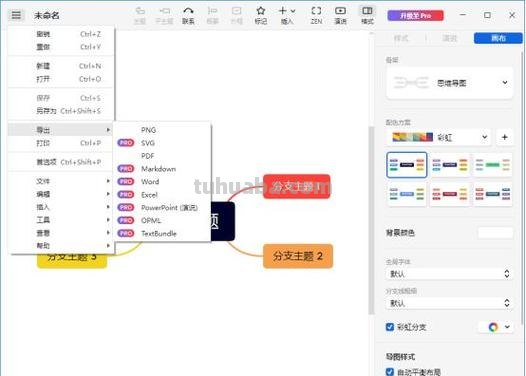Viewport: 526px width, 376px height.
Task: Click the rainbow color wheel swatch
Action: (493, 327)
